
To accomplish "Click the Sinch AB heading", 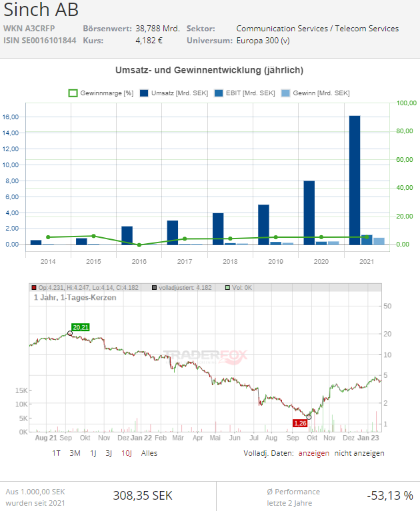I will pyautogui.click(x=41, y=9).
